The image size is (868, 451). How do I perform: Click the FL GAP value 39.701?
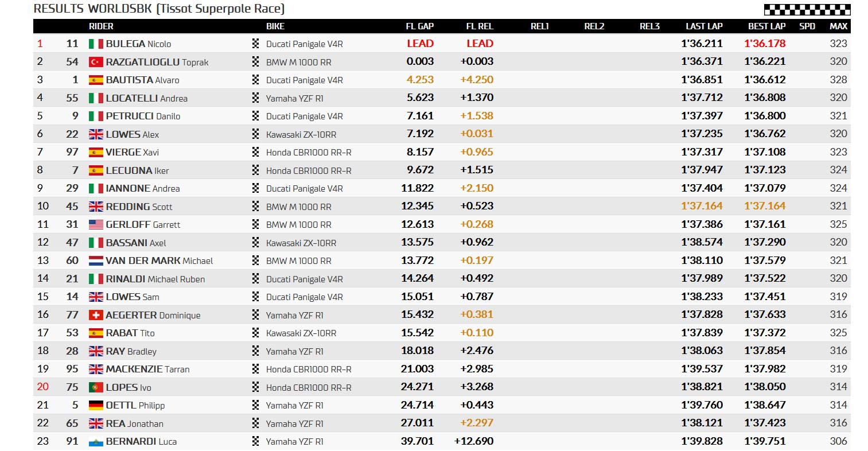tap(417, 441)
